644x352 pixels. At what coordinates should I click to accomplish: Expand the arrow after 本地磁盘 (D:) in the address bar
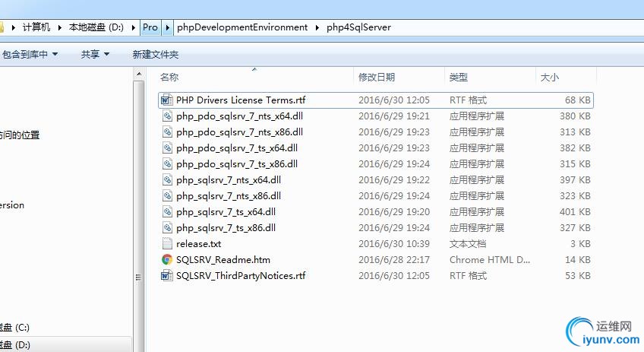click(134, 27)
